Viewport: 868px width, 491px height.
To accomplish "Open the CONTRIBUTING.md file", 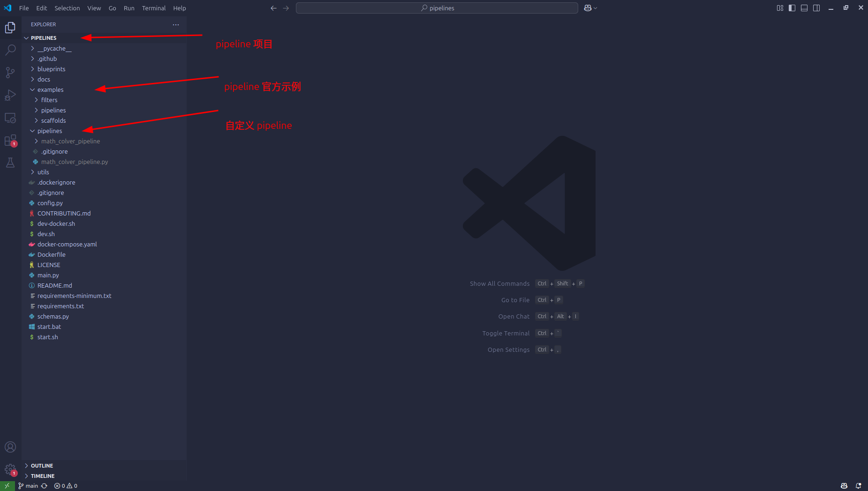I will 104,213.
